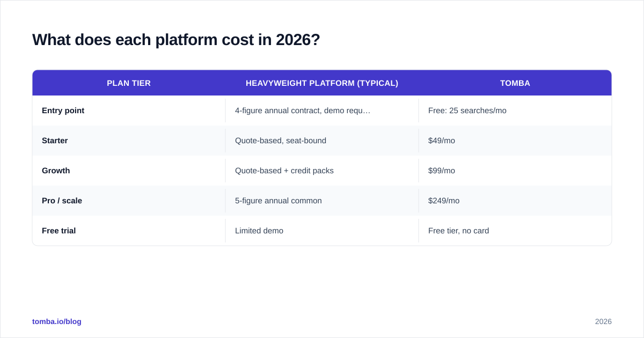Click the 2026 footer label
Image resolution: width=644 pixels, height=338 pixels.
[603, 321]
